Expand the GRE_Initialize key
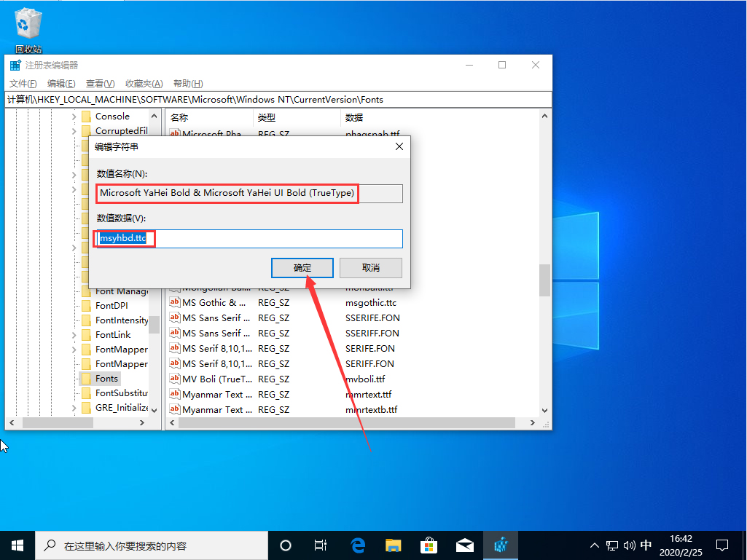The image size is (747, 560). [73, 407]
